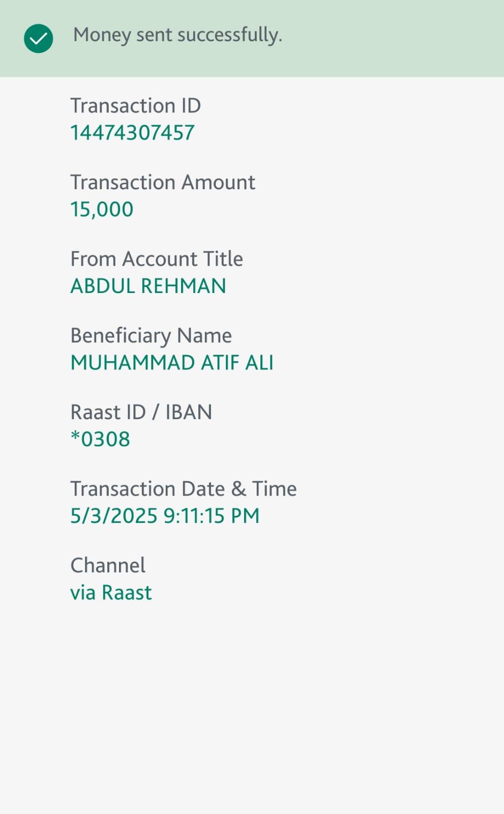Click the "Raast ID" text in label

pos(108,412)
